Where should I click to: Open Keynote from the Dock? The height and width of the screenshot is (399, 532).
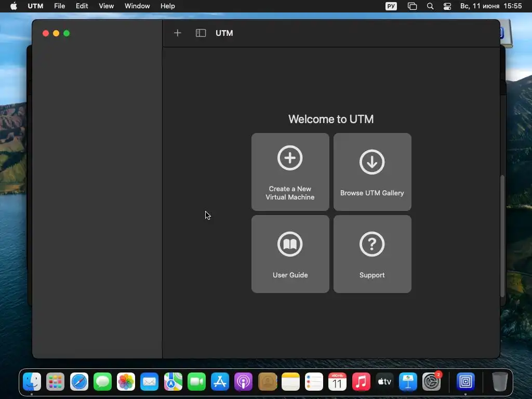[x=408, y=381]
